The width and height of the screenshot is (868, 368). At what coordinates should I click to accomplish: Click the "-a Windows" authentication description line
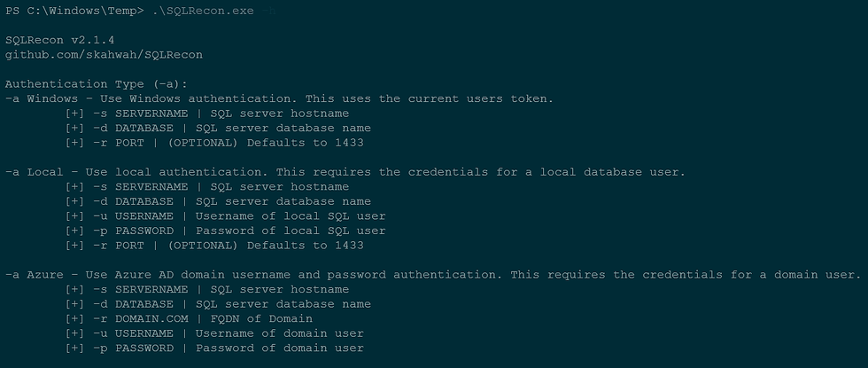(279, 98)
